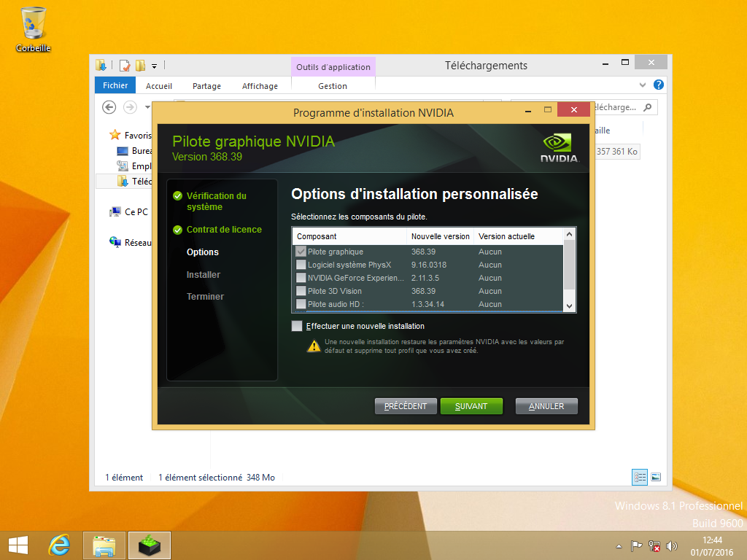Click the Nouvelle version column header
The image size is (747, 560).
click(x=440, y=236)
